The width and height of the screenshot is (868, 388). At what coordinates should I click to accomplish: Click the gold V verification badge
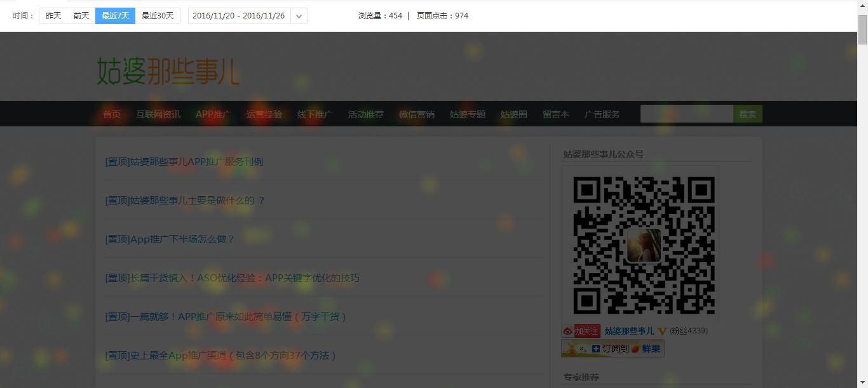point(661,331)
